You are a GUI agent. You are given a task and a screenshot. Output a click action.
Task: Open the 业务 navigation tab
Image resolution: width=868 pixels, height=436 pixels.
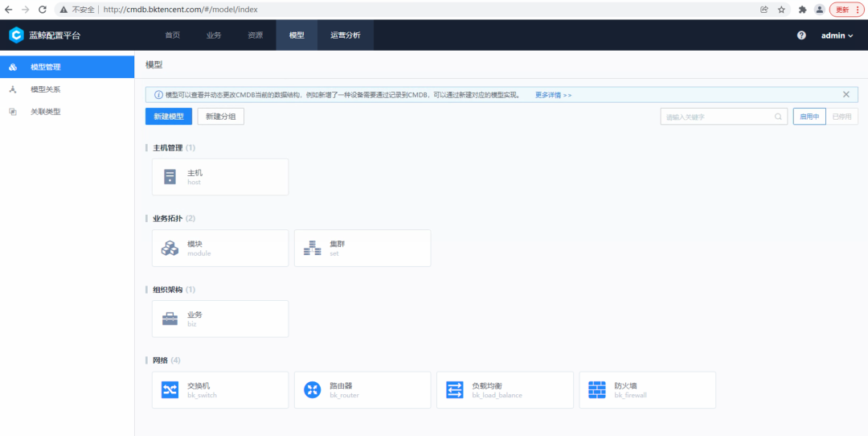[x=214, y=35]
